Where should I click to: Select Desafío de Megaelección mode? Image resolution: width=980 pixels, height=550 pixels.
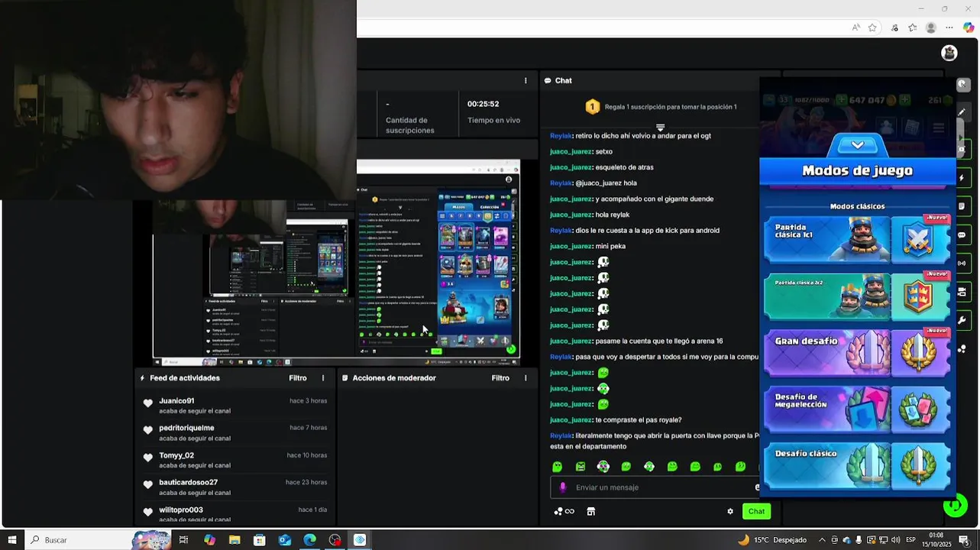[857, 409]
